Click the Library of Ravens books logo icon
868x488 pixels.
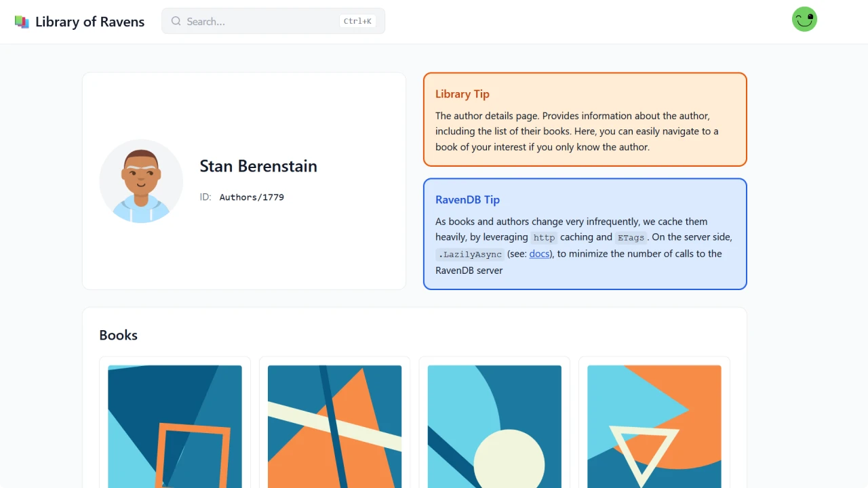coord(22,22)
